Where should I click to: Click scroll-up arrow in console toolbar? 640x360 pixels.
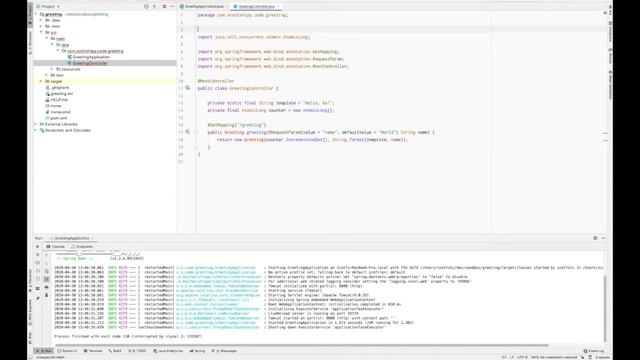pyautogui.click(x=46, y=255)
